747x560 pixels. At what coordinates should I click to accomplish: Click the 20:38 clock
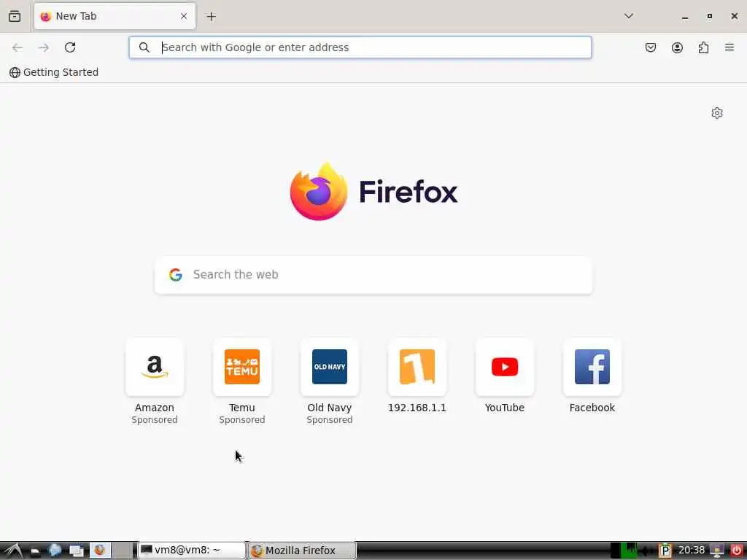pyautogui.click(x=692, y=551)
